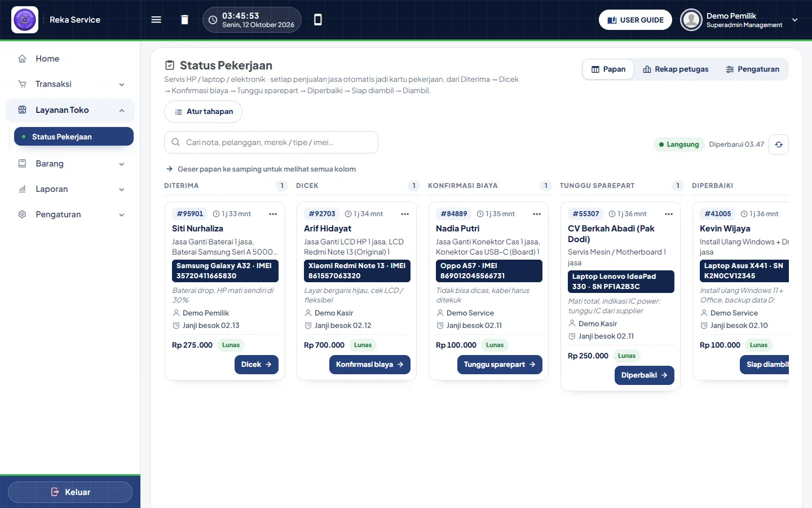Expand the Transaksi sidebar menu
The width and height of the screenshot is (812, 508).
pyautogui.click(x=70, y=84)
